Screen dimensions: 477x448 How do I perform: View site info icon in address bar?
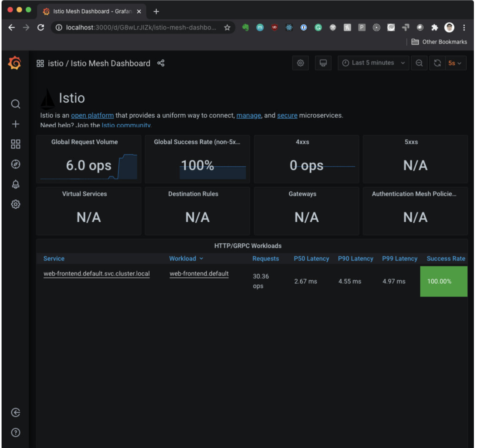click(x=59, y=27)
